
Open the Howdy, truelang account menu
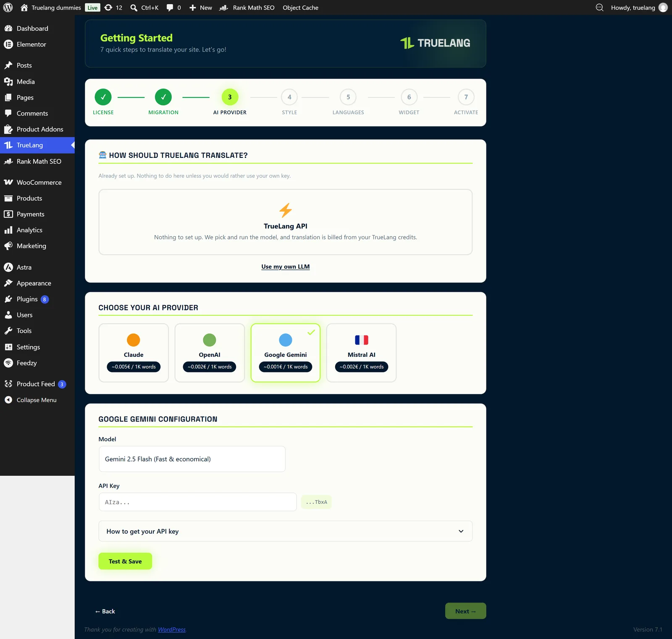[x=639, y=8]
